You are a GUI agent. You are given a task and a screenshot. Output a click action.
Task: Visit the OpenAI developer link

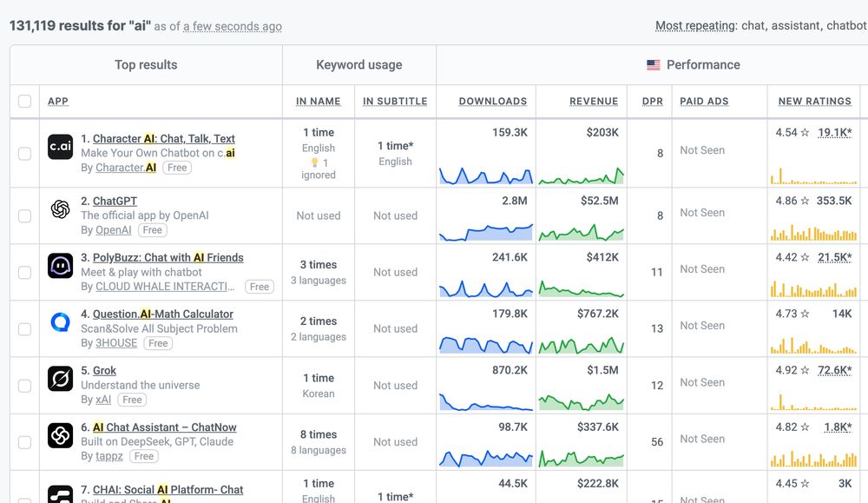click(x=114, y=230)
